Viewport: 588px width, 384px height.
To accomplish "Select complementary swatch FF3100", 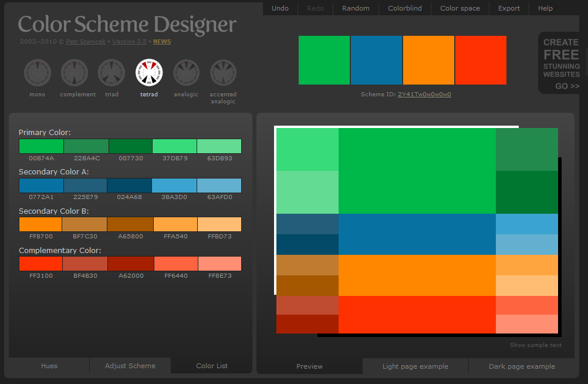I will pyautogui.click(x=40, y=264).
